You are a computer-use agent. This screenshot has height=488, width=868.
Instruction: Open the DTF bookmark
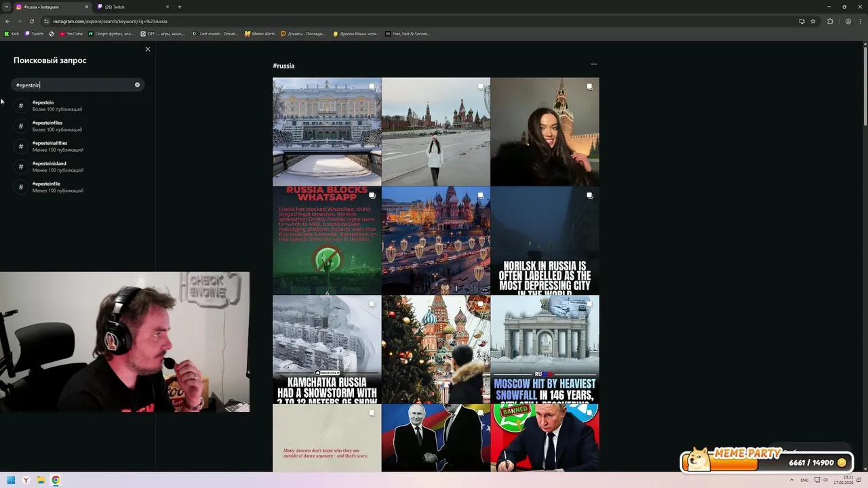coord(163,33)
